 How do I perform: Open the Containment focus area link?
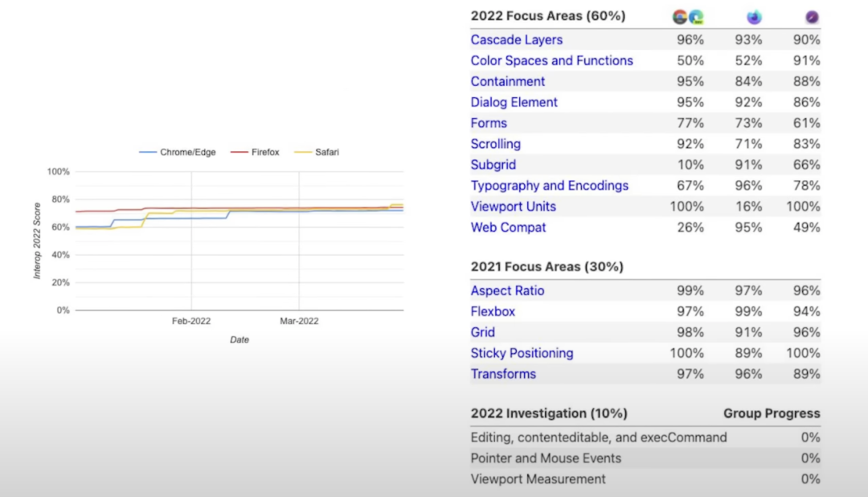point(508,81)
